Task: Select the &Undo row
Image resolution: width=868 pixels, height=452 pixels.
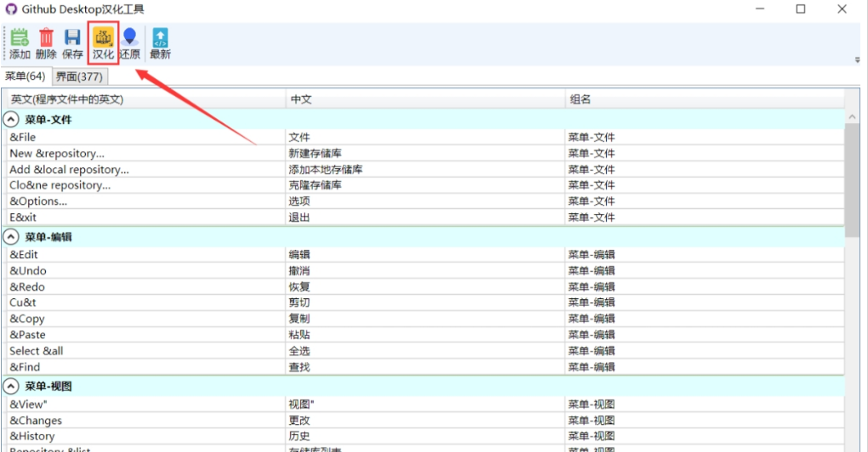Action: tap(425, 270)
